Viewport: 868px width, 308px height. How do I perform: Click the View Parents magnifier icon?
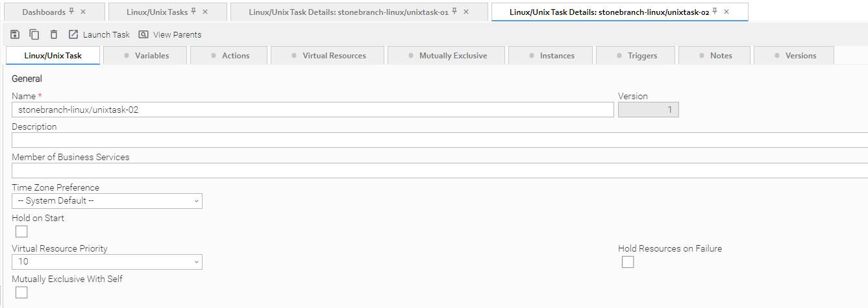tap(143, 34)
